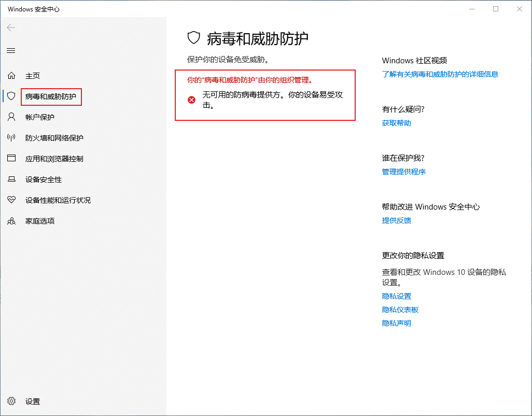Open the 隐私声明 link
The width and height of the screenshot is (532, 416).
click(x=396, y=323)
